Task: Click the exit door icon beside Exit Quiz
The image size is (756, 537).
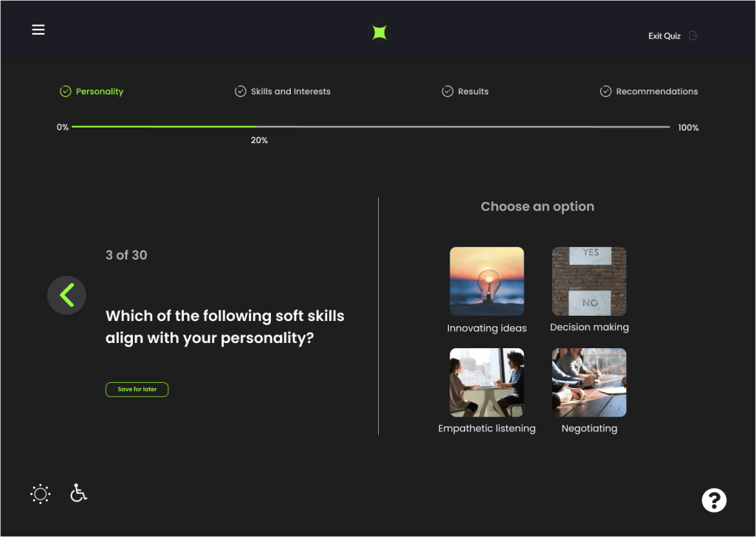Action: click(x=693, y=35)
